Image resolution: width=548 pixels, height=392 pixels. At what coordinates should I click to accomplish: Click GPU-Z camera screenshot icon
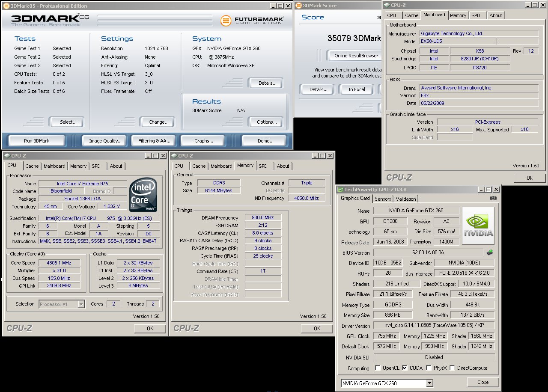click(493, 198)
